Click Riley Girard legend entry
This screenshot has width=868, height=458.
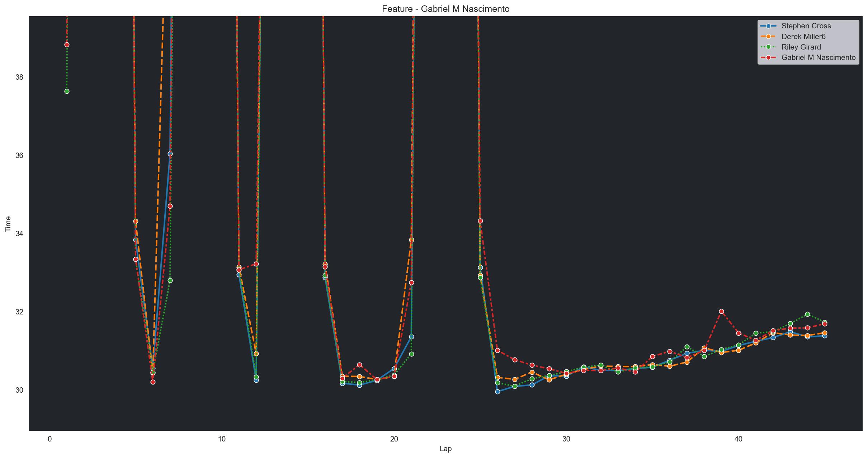801,47
